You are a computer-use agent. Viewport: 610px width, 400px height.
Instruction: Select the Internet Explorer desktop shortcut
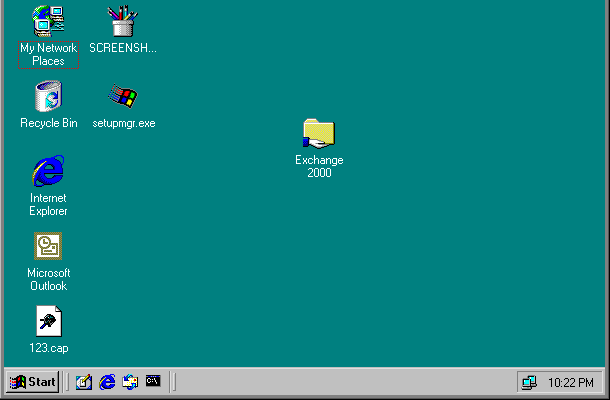pos(48,171)
